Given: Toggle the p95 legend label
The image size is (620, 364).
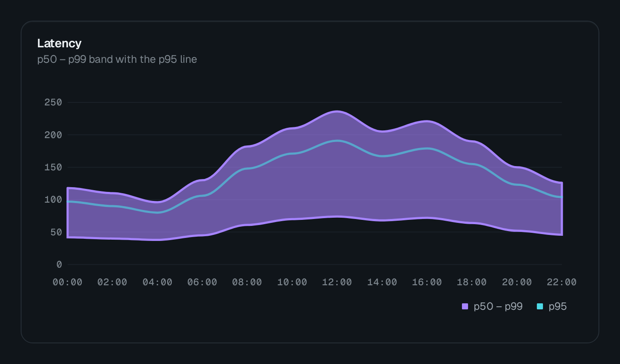Looking at the screenshot, I should 558,306.
